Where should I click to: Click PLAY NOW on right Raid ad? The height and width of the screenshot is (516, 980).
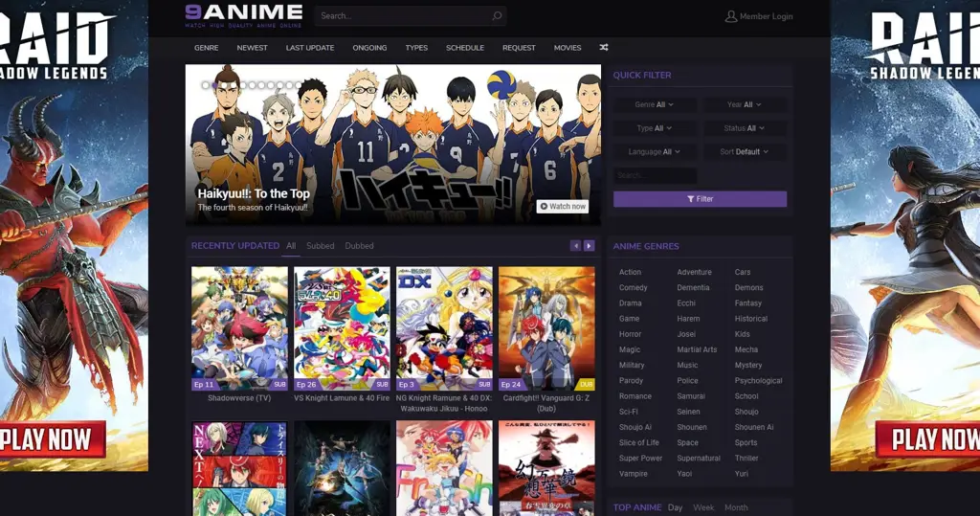927,439
